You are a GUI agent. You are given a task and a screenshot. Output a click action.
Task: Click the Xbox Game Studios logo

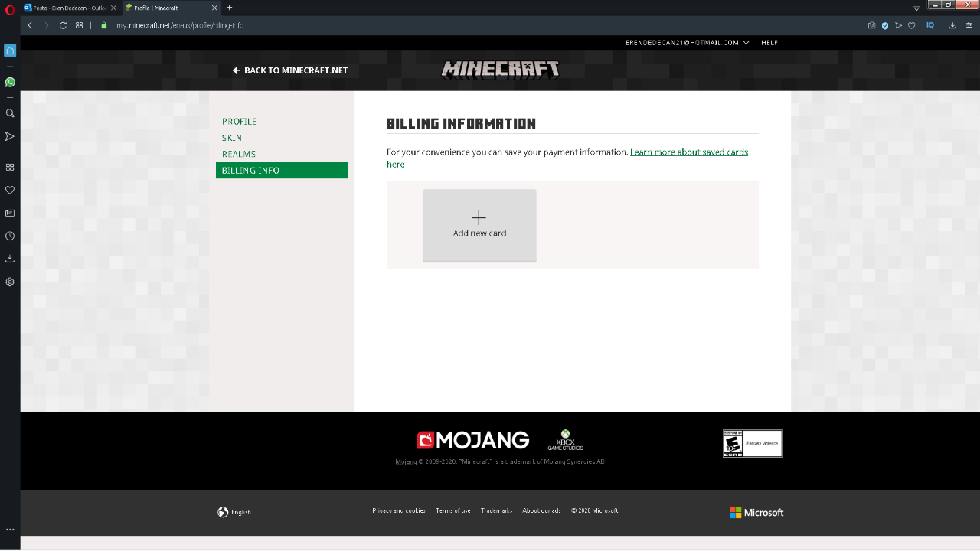(x=565, y=440)
